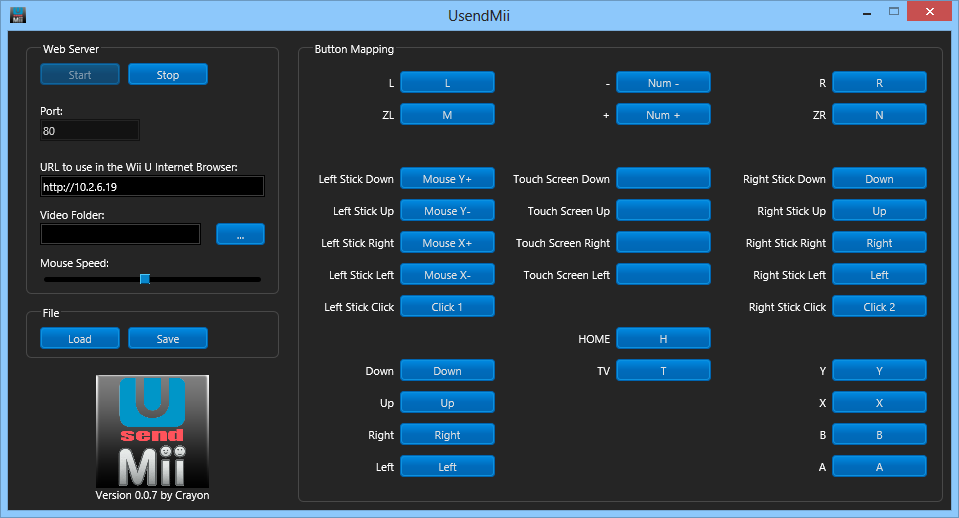Remap Left Stick Down Mouse Y+
959x518 pixels.
[447, 179]
